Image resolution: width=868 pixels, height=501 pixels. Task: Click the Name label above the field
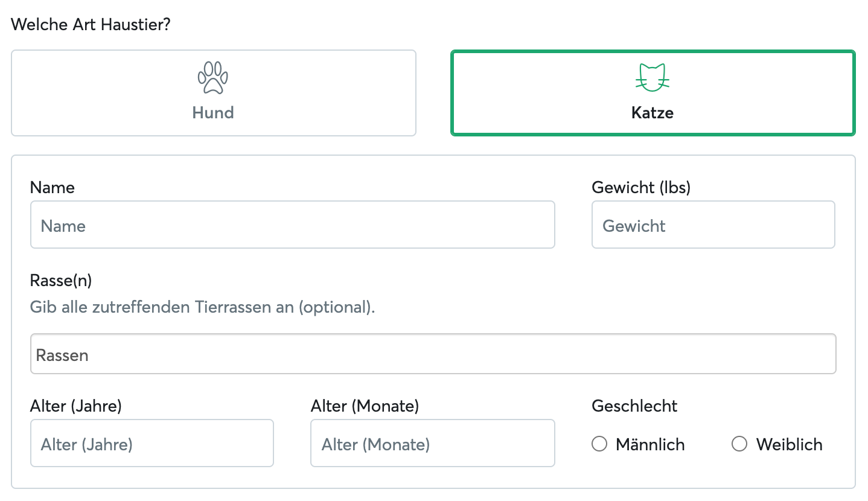point(53,188)
